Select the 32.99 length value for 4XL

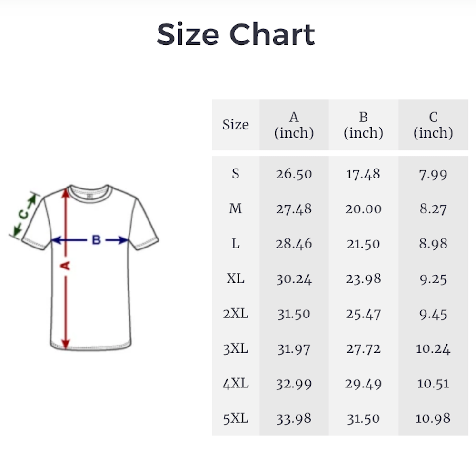point(294,384)
